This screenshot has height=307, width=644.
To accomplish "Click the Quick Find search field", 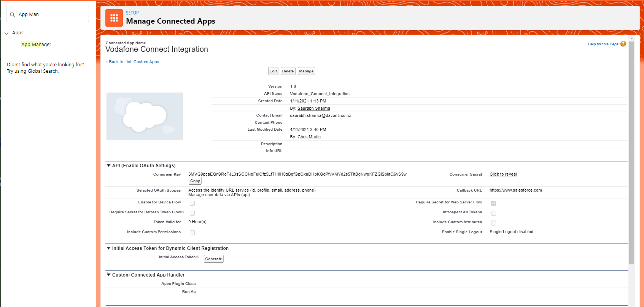I will tap(51, 14).
